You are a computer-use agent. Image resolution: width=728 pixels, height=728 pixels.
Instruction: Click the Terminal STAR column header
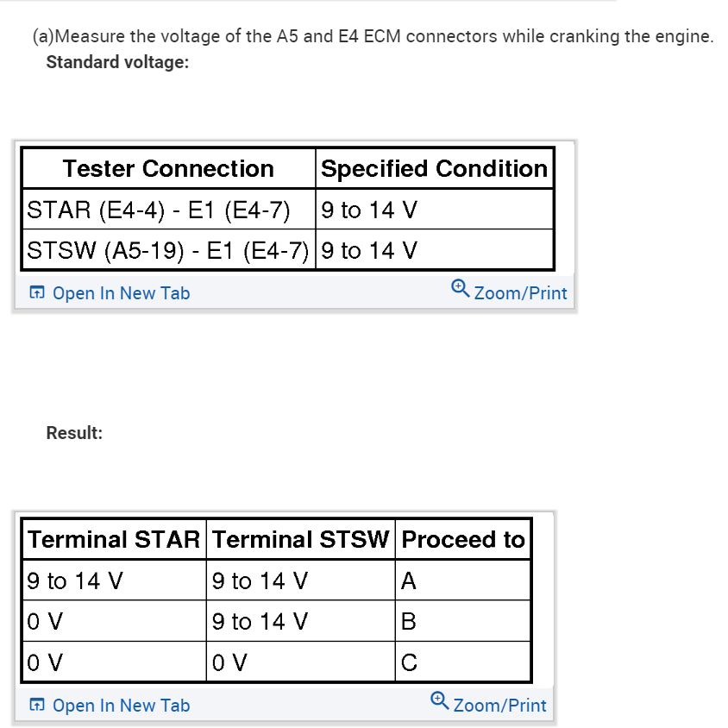tap(113, 540)
